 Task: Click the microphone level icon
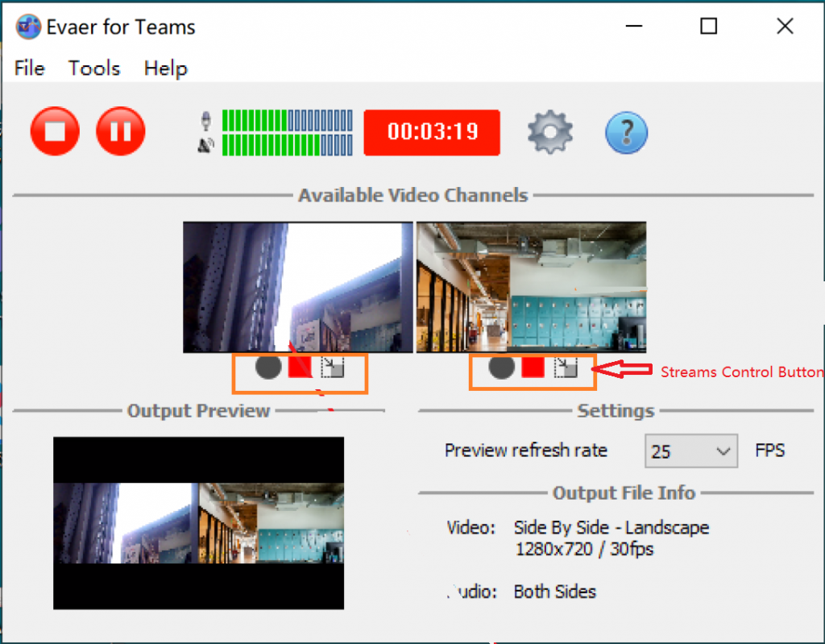[206, 121]
